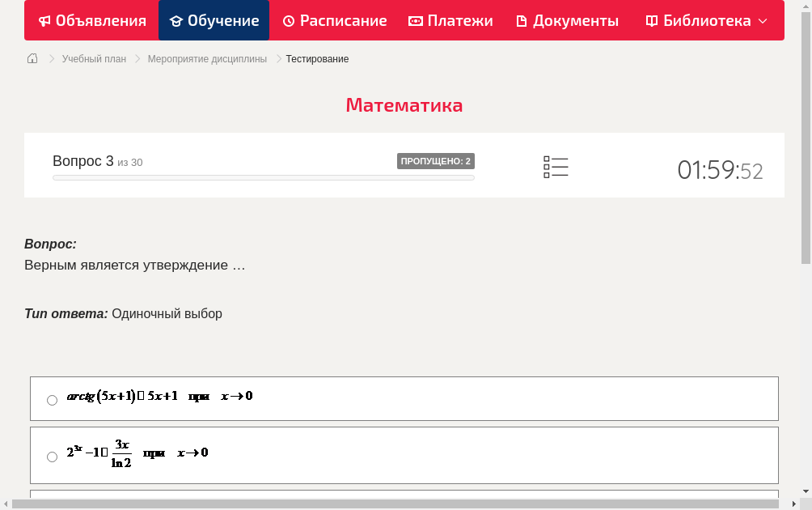812x510 pixels.
Task: Open the Расписание menu item
Action: (x=334, y=20)
